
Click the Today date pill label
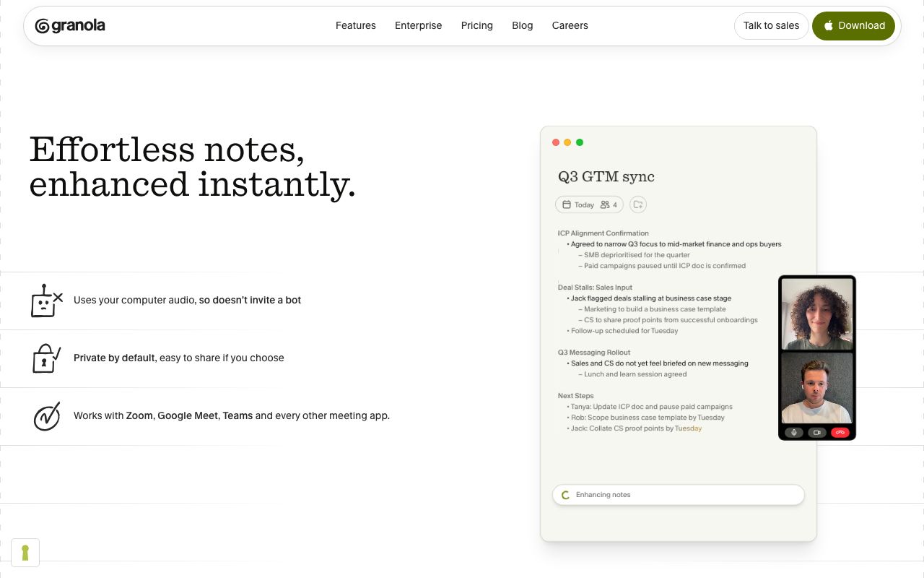(584, 205)
